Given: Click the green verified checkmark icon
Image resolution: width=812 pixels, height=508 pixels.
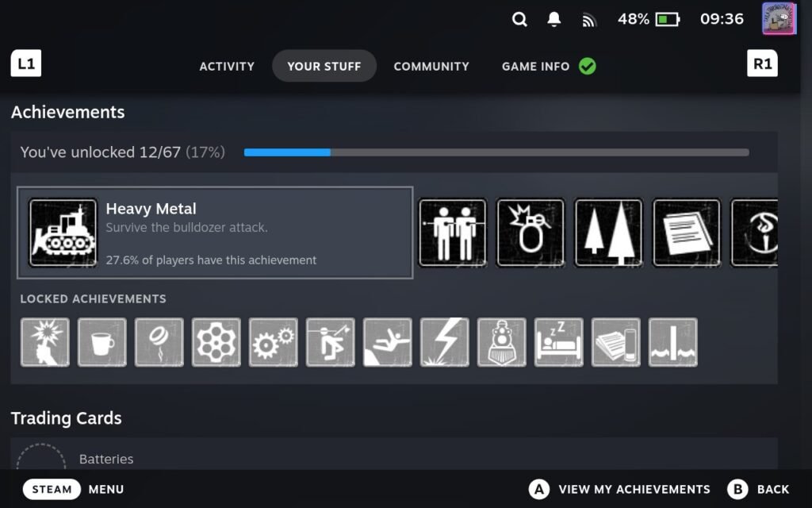Looking at the screenshot, I should pyautogui.click(x=588, y=66).
